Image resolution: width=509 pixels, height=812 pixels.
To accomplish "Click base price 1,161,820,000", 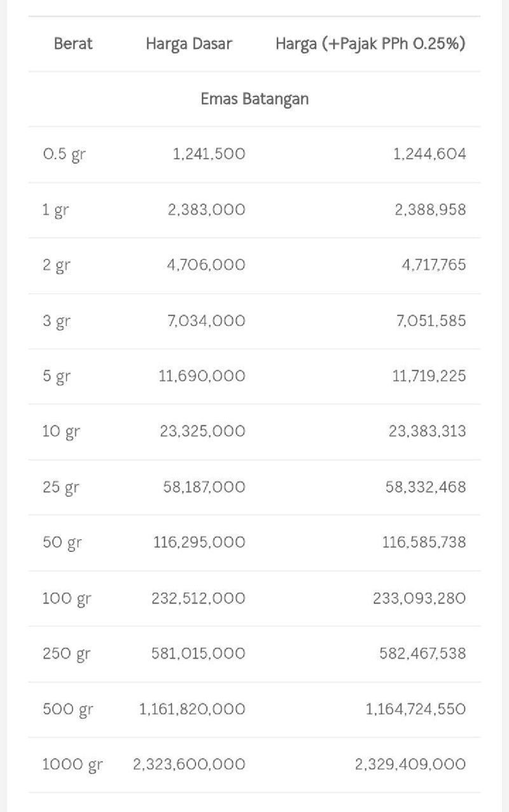I will 192,709.
